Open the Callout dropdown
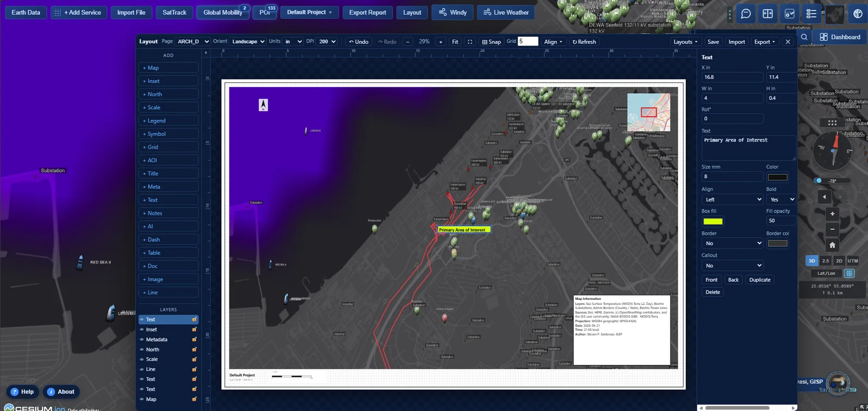This screenshot has height=411, width=868. (x=732, y=266)
